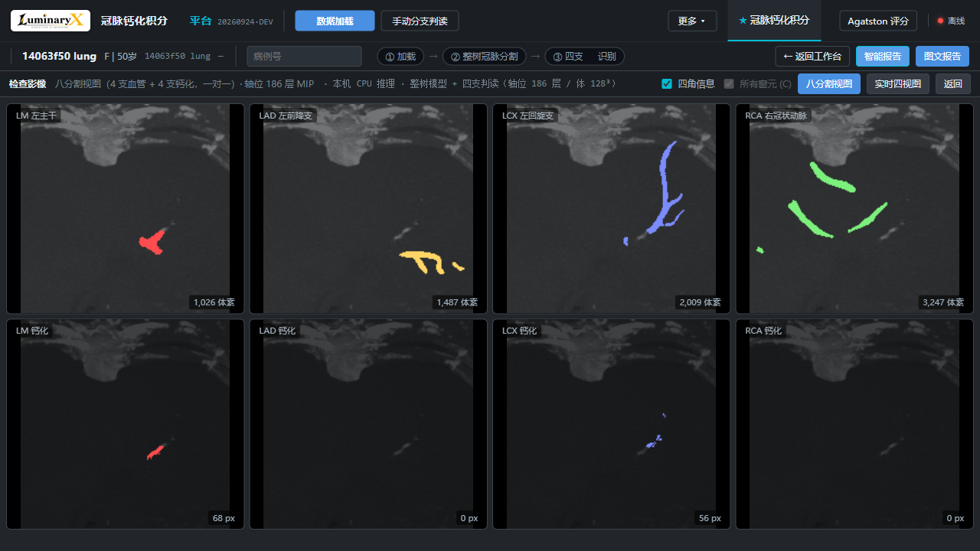Toggle the 四角信息 checkbox
This screenshot has height=551, width=980.
(667, 84)
